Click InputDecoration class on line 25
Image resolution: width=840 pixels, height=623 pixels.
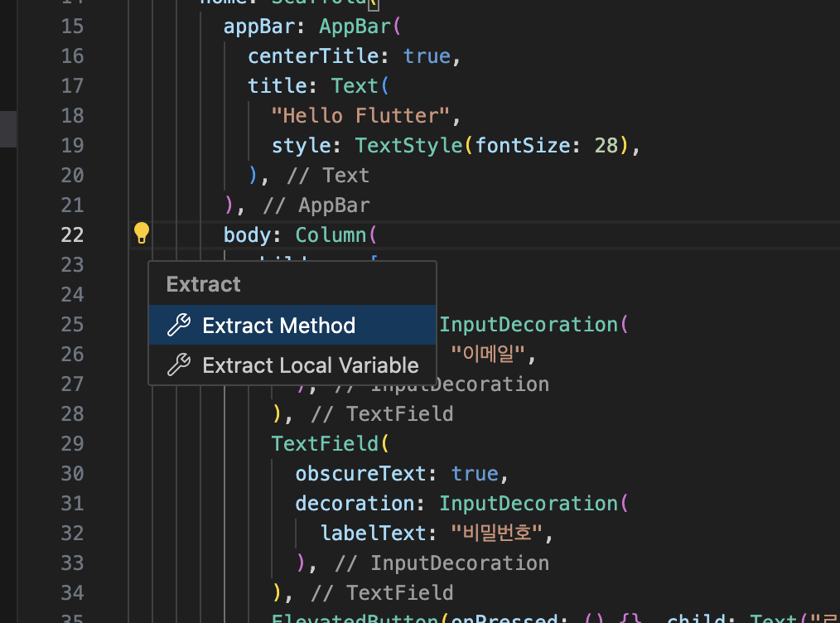pyautogui.click(x=529, y=325)
